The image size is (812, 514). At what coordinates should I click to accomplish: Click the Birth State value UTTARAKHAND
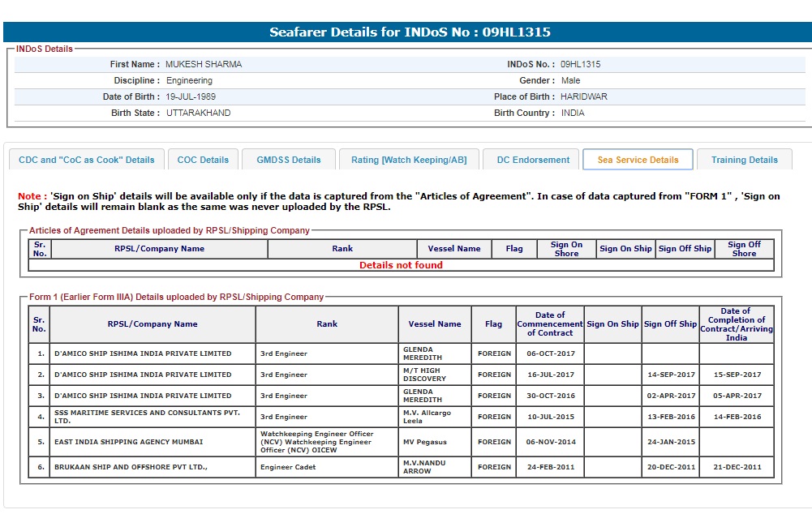[x=198, y=113]
